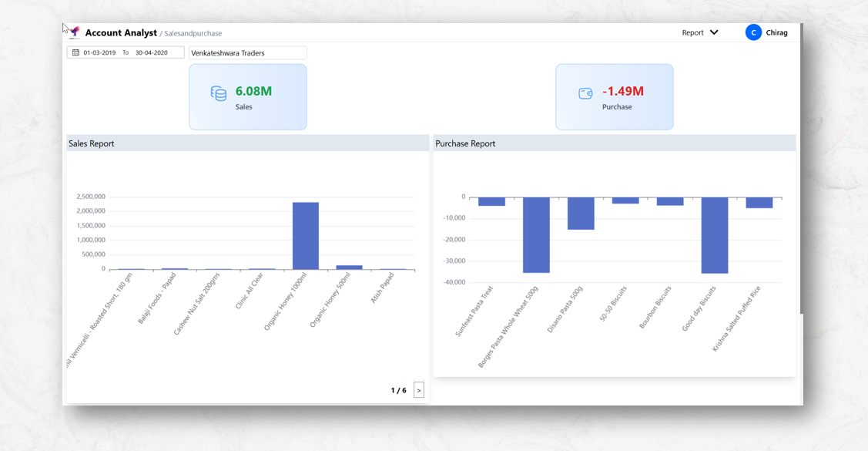868x451 pixels.
Task: Select the Borges Pasta Whole Wheat bar
Action: [536, 234]
